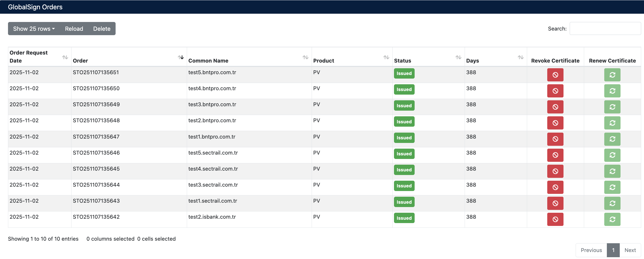Viewport: 644px width, 259px height.
Task: Renew certificate for test2.bntpro.com.tr
Action: click(612, 123)
